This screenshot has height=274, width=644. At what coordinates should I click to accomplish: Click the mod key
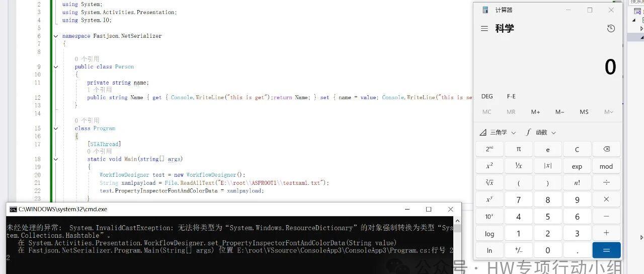[606, 166]
